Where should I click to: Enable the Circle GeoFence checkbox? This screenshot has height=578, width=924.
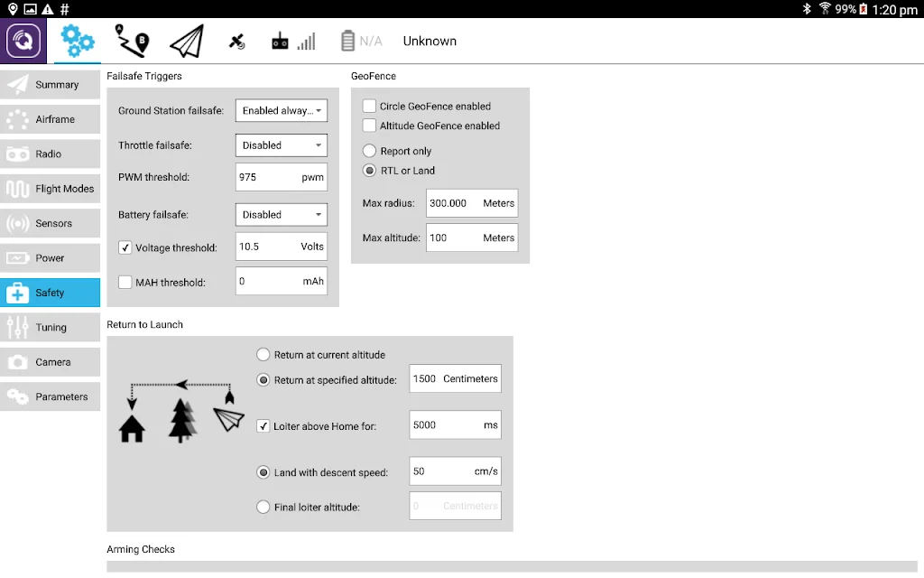point(369,107)
